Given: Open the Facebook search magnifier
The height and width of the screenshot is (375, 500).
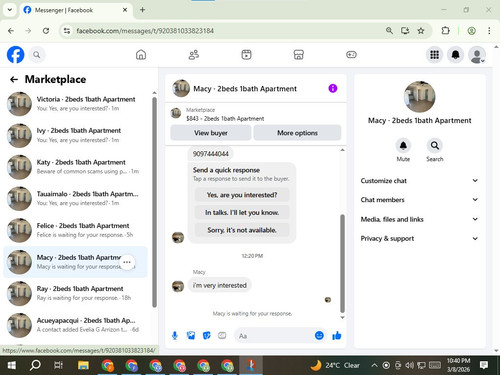Looking at the screenshot, I should (37, 55).
